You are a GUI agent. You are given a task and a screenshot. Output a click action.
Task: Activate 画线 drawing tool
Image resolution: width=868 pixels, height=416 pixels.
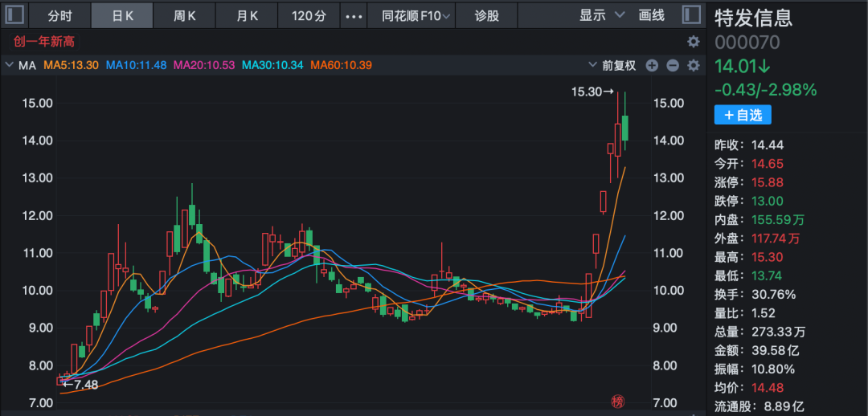[652, 15]
